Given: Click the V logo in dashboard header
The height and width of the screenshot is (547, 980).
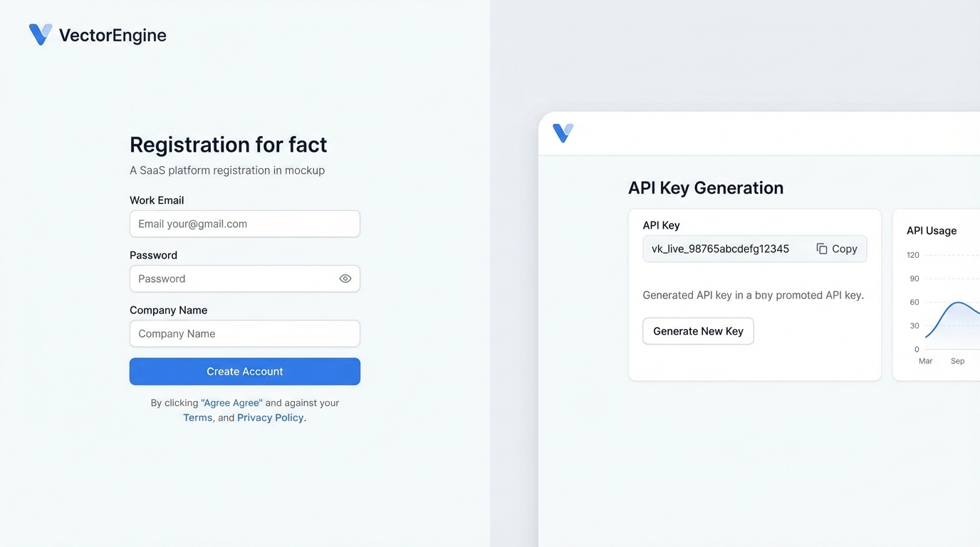Looking at the screenshot, I should [x=563, y=132].
